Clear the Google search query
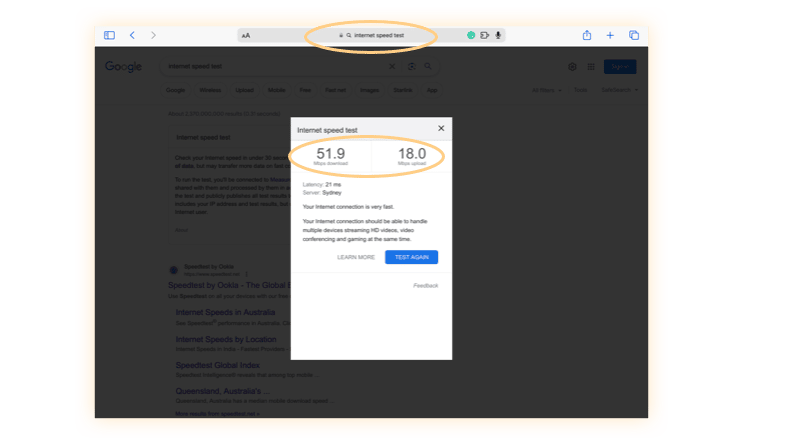The width and height of the screenshot is (800, 445). pos(392,66)
